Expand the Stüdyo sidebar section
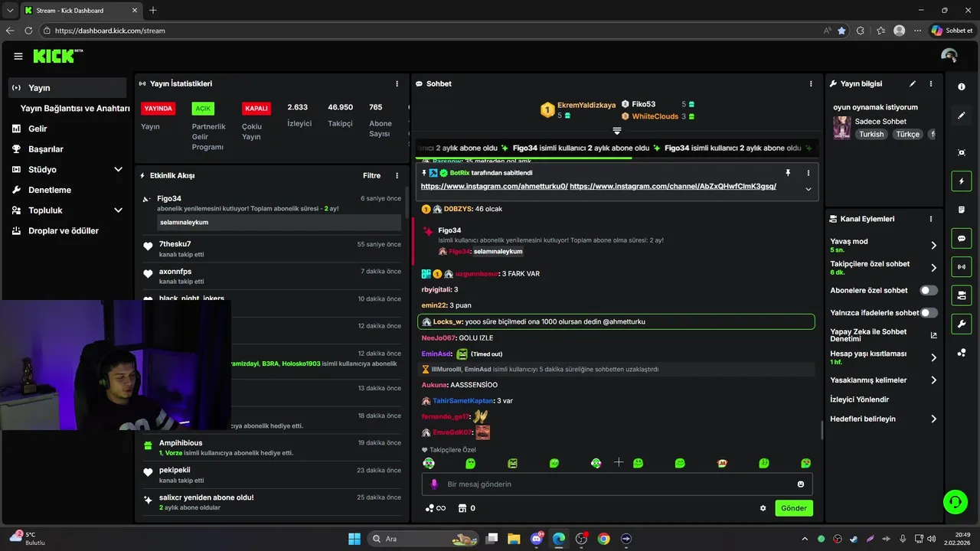The height and width of the screenshot is (551, 980). [118, 169]
